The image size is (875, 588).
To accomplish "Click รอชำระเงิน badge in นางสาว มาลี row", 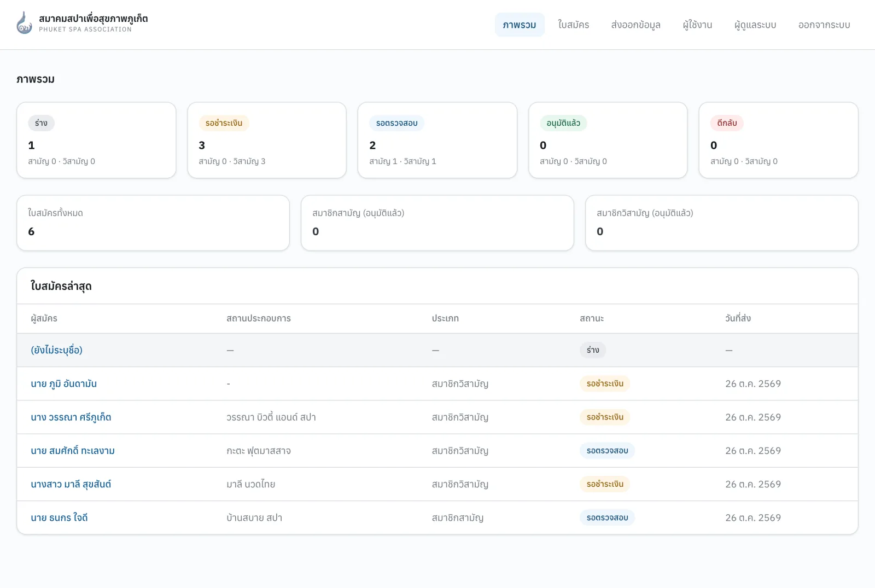I will (605, 484).
